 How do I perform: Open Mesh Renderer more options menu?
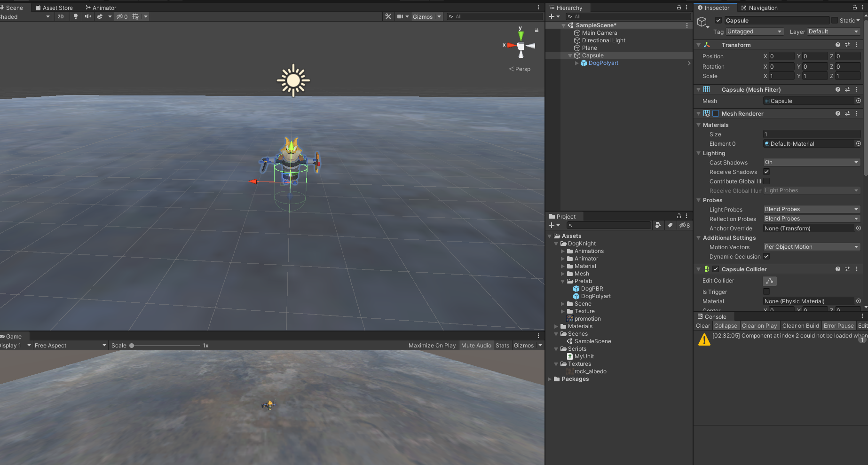857,113
